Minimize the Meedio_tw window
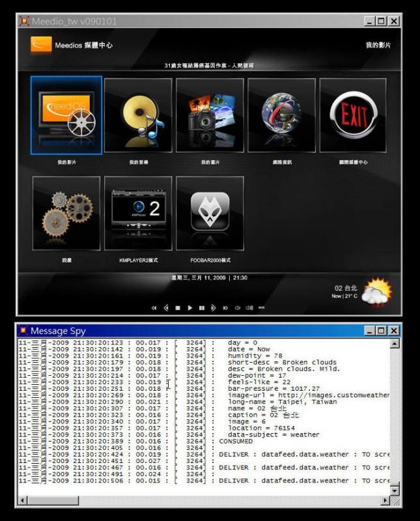 (370, 21)
